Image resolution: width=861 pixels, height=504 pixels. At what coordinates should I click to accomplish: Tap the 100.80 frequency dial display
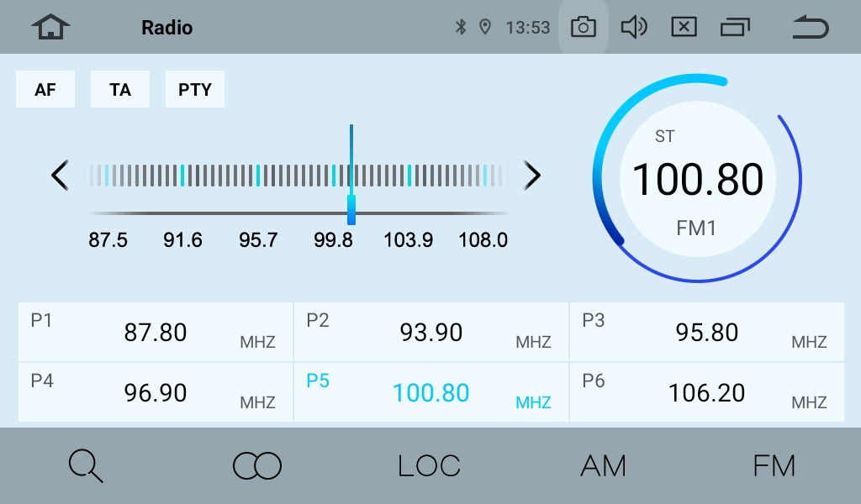(x=697, y=179)
